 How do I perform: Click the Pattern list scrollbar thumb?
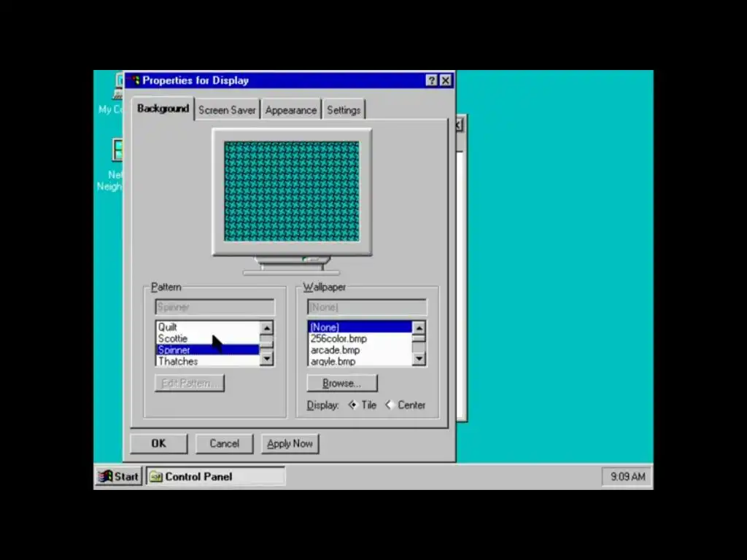[x=267, y=343]
